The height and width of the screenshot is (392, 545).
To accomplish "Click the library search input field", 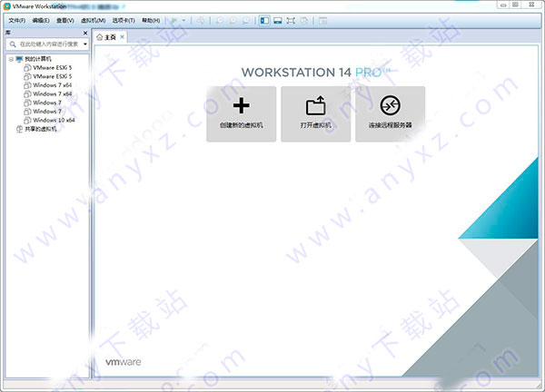I will click(47, 44).
